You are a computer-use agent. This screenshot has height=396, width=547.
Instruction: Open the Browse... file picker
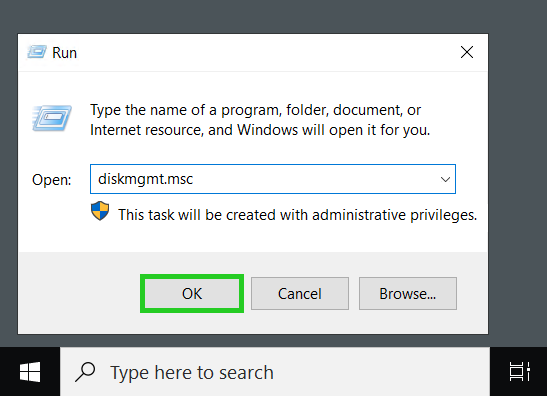coord(408,293)
